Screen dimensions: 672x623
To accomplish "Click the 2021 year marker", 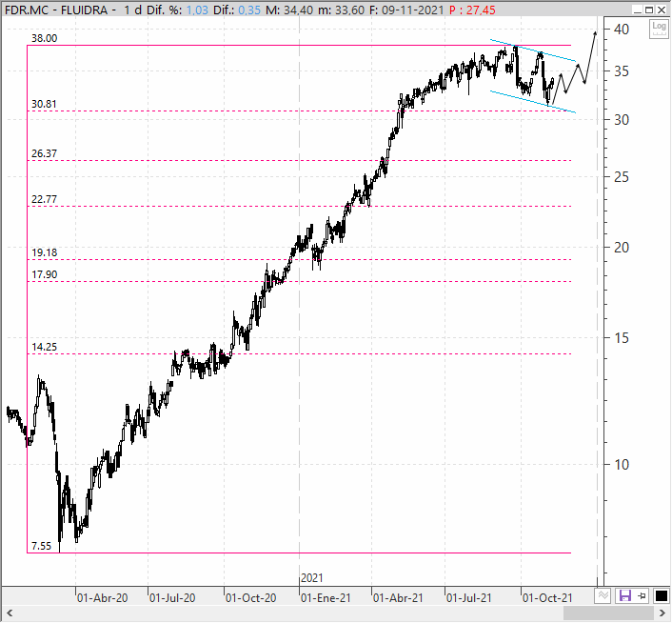I will 311,578.
